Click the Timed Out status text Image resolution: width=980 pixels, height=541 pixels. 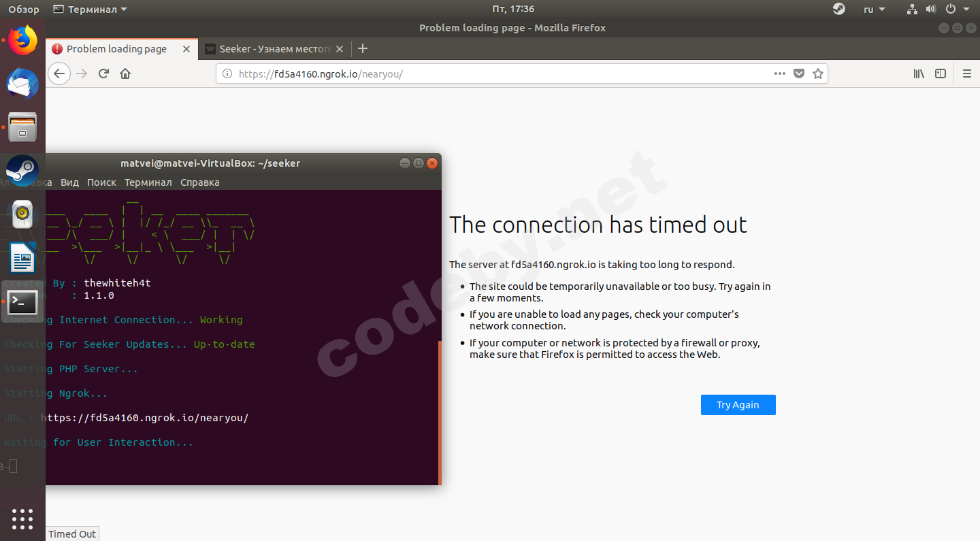(x=72, y=534)
